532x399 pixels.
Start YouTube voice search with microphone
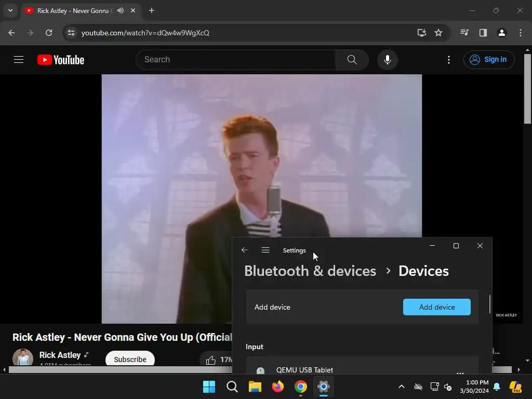pos(388,60)
